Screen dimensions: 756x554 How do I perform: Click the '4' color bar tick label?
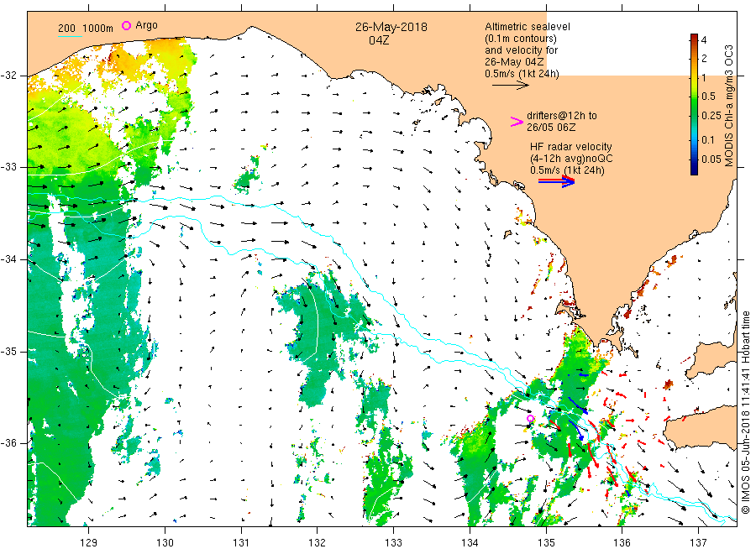(x=704, y=40)
